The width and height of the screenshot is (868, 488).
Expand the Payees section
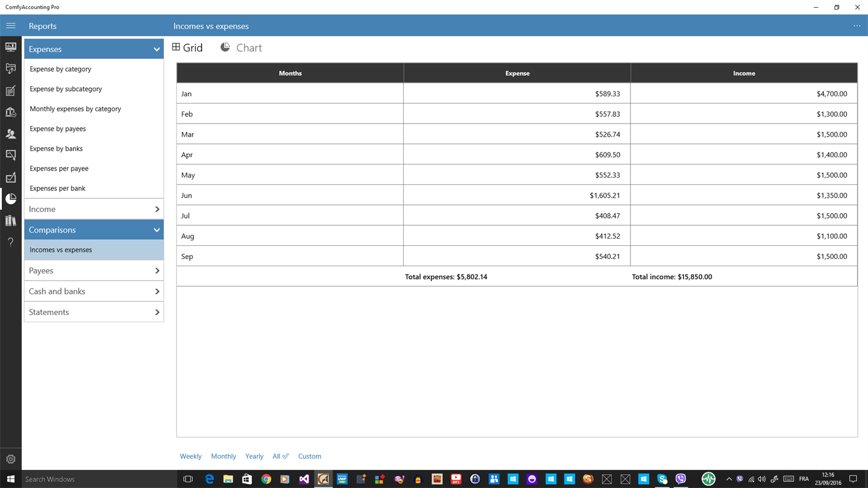[94, 271]
